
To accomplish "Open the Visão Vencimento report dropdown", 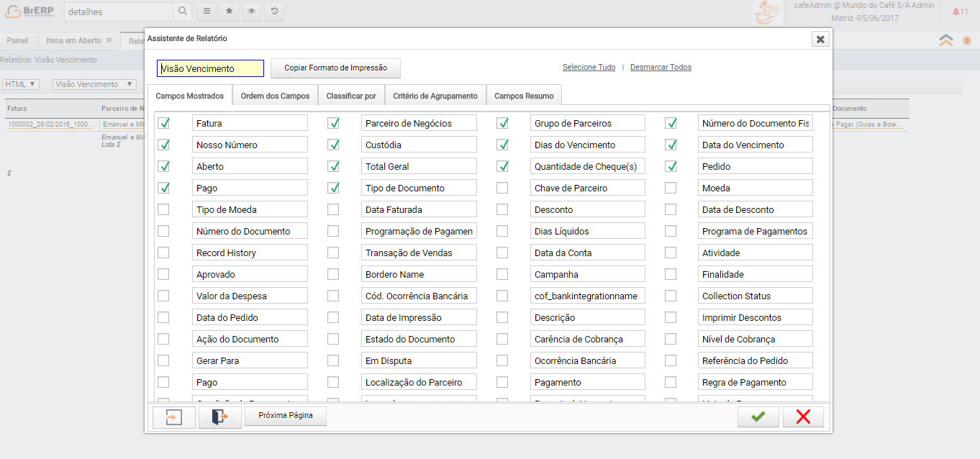I will [94, 84].
